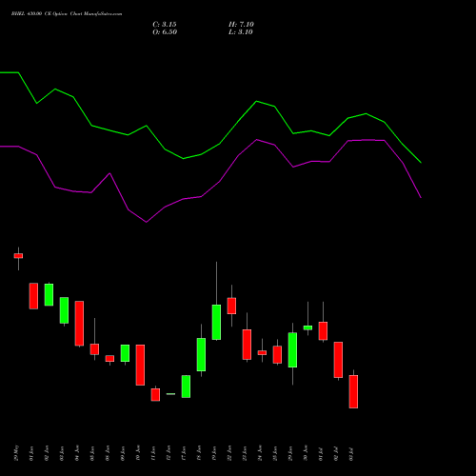This screenshot has height=476, width=476.
Task: Select the small green candle for 30 Jun
Action: (x=307, y=327)
